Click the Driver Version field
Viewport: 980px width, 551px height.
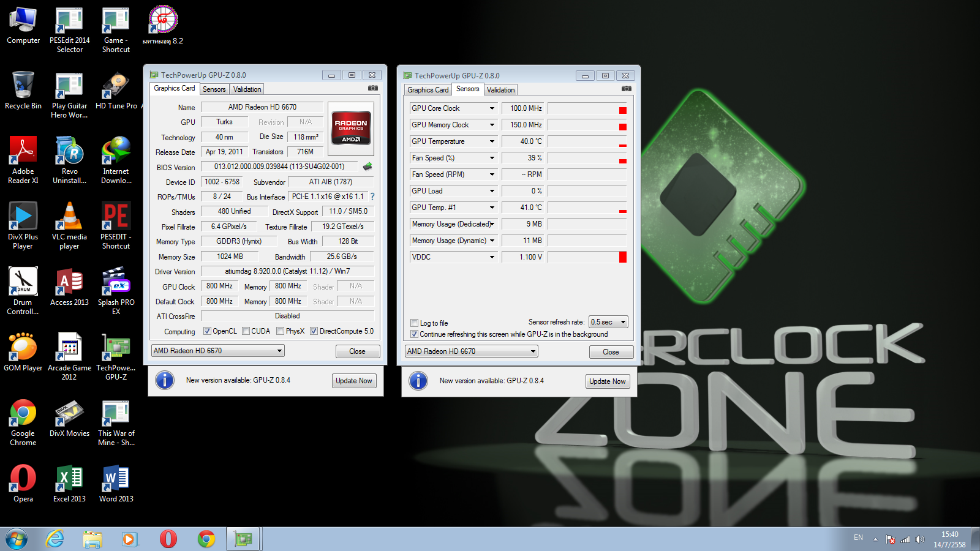click(x=287, y=271)
